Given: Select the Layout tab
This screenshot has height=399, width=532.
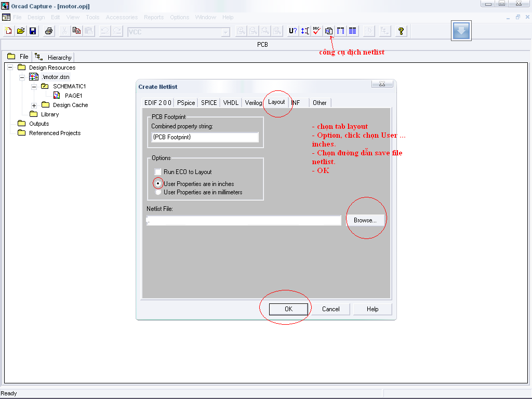Looking at the screenshot, I should [x=276, y=102].
